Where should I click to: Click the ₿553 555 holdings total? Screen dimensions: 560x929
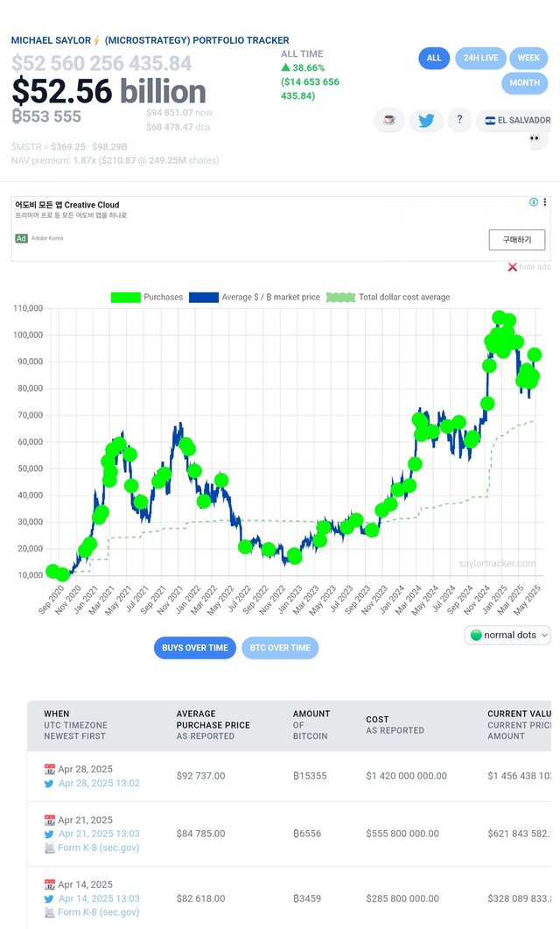click(x=46, y=116)
